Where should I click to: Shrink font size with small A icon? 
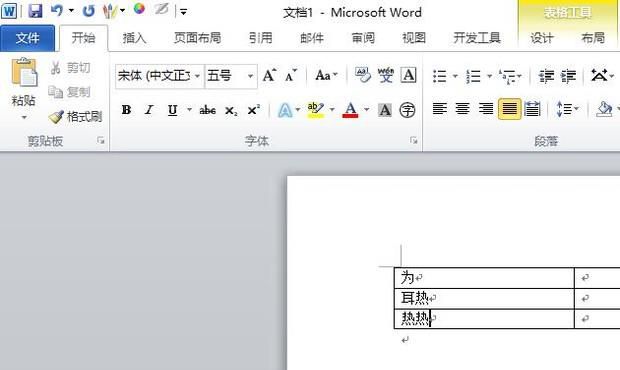[291, 75]
